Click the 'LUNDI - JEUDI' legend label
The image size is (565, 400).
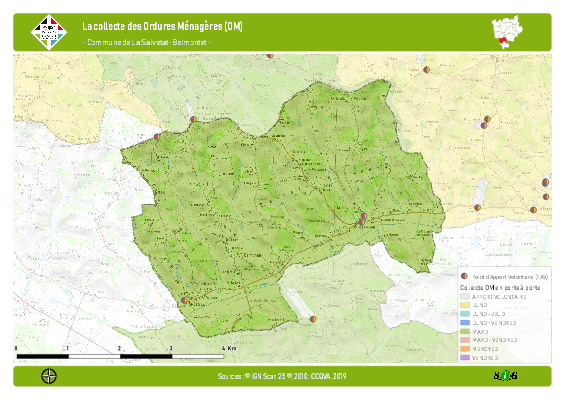[x=489, y=314]
